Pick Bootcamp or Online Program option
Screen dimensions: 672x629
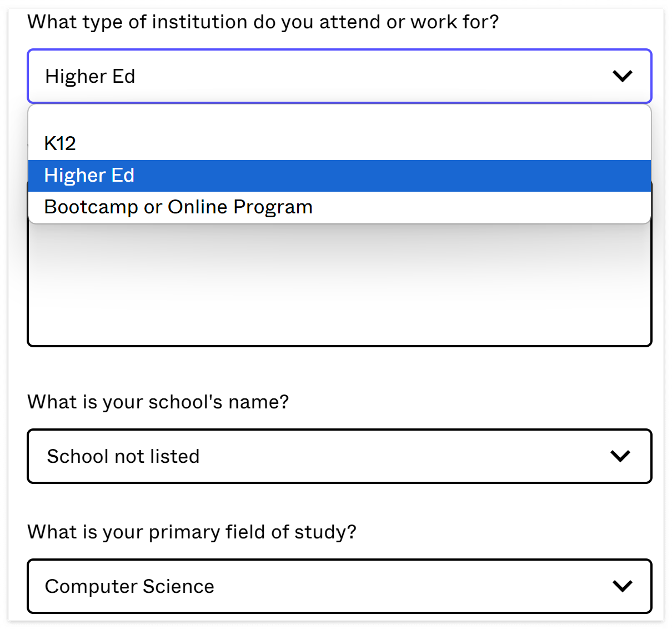[178, 207]
